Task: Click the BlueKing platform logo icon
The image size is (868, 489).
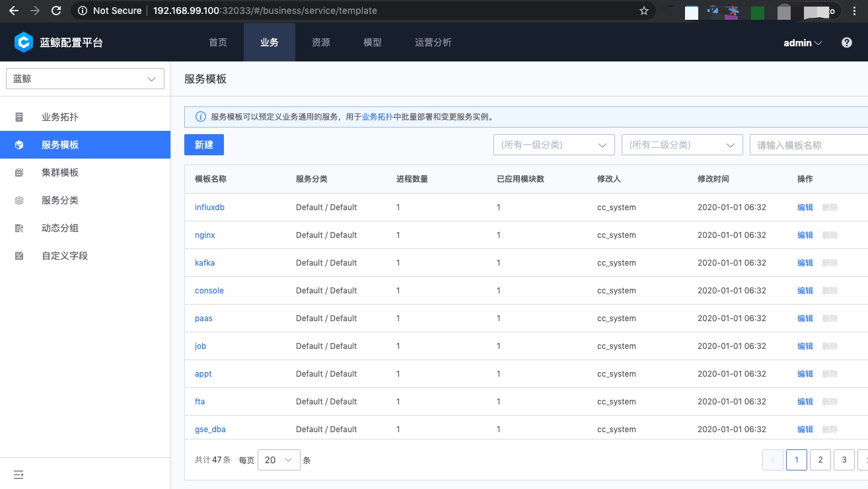Action: tap(24, 43)
